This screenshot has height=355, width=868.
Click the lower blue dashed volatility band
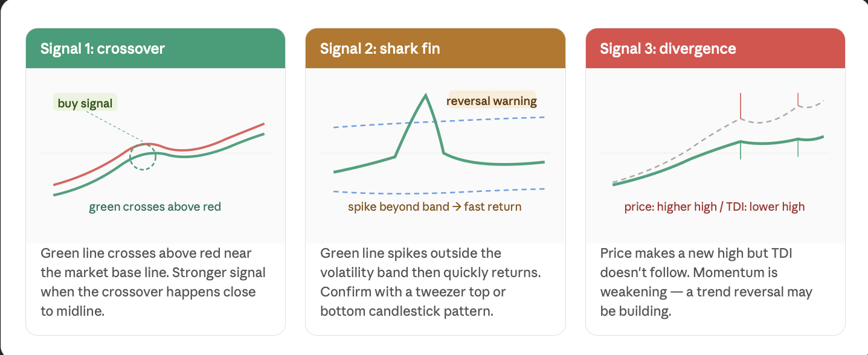click(439, 192)
